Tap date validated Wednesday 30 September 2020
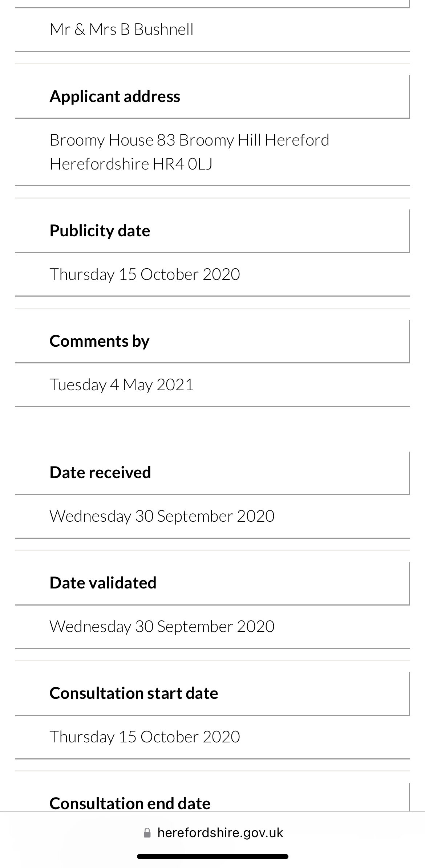 pyautogui.click(x=162, y=626)
